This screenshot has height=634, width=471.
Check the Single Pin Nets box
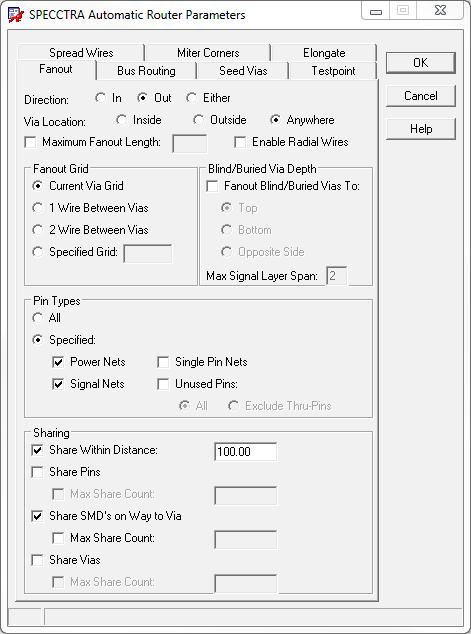tap(163, 362)
